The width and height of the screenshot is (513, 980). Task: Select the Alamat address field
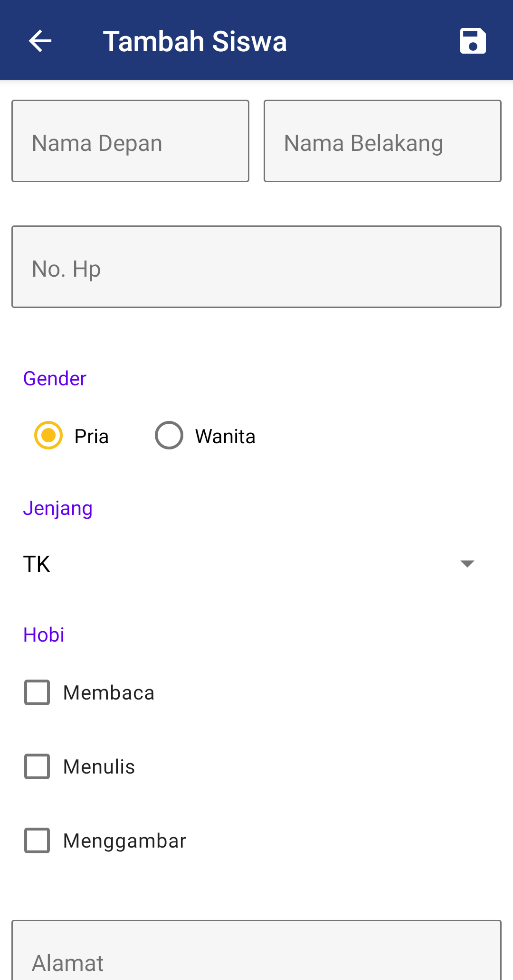click(x=256, y=954)
